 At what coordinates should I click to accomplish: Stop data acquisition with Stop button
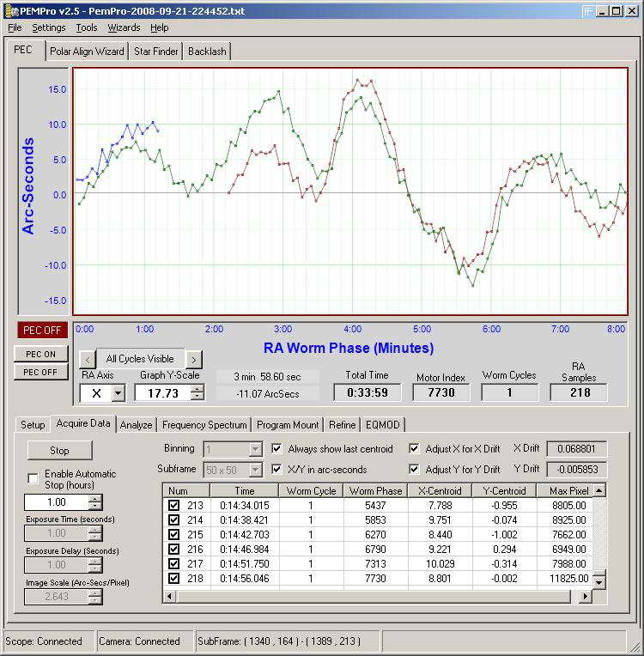click(59, 451)
